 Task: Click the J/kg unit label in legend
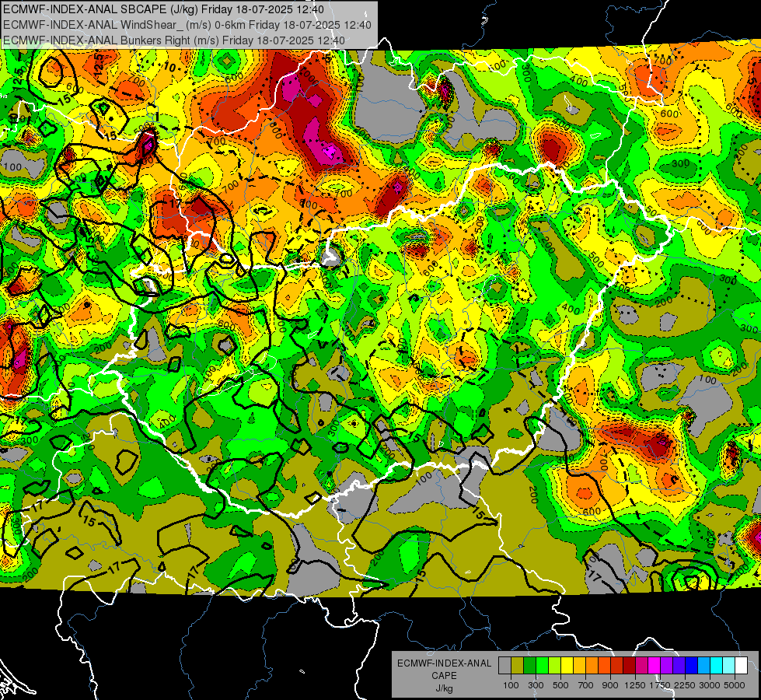(x=445, y=689)
